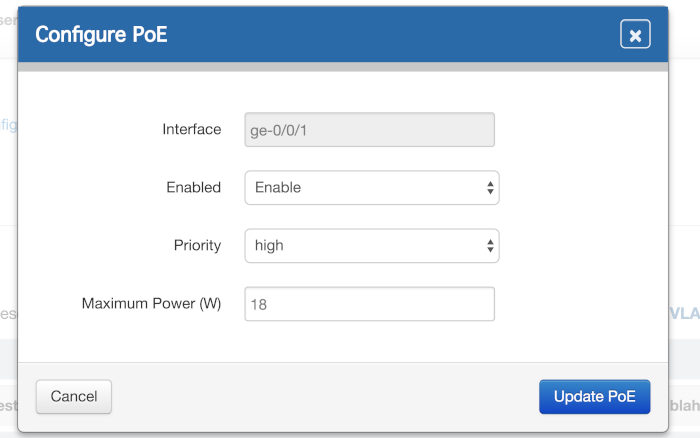Open the Enabled dropdown

point(371,187)
